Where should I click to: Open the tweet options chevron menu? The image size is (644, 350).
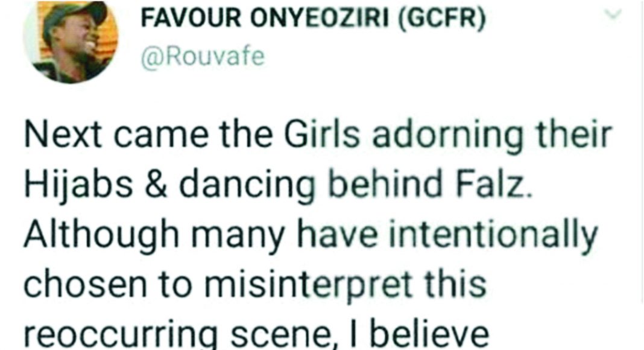pos(613,16)
